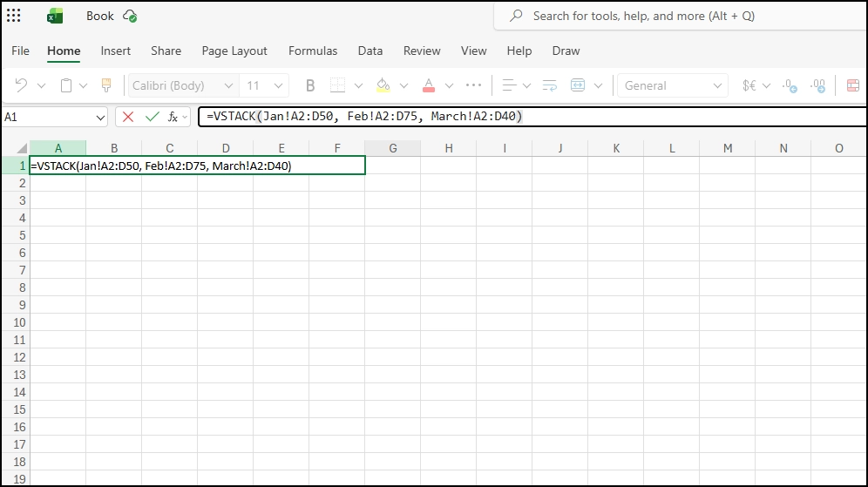Open the font size 11 dropdown
The image size is (868, 487).
click(279, 85)
